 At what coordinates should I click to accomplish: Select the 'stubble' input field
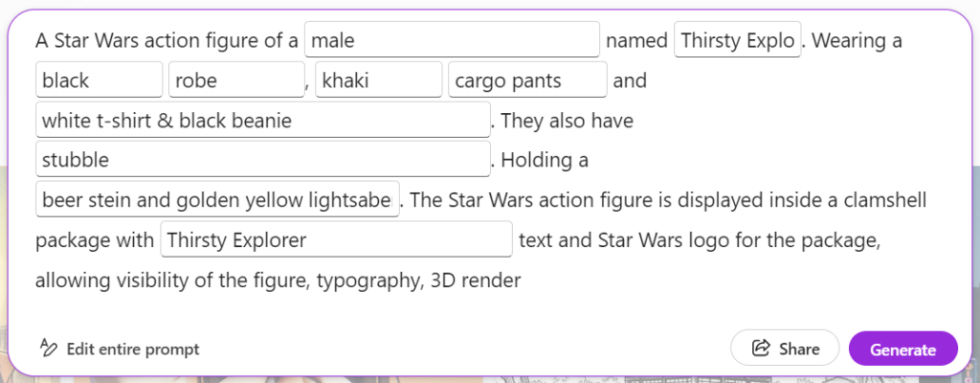263,159
